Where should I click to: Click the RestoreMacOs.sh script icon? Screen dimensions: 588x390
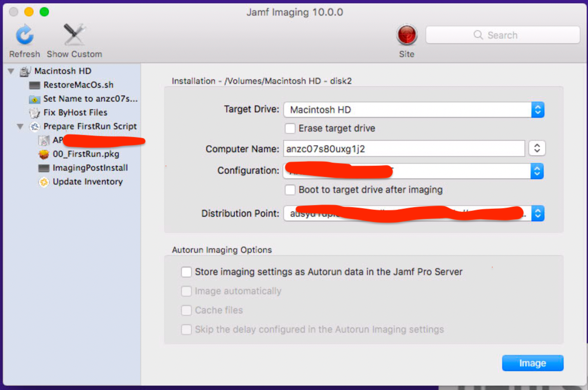34,85
